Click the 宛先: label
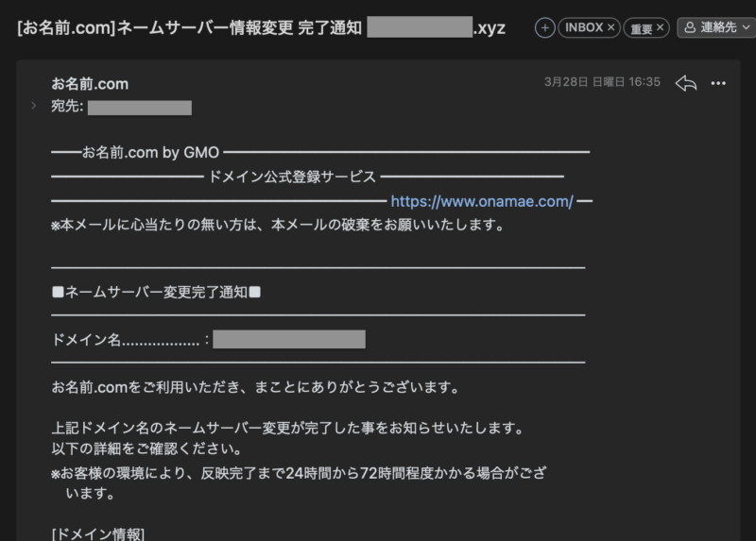The width and height of the screenshot is (756, 541). pyautogui.click(x=67, y=106)
